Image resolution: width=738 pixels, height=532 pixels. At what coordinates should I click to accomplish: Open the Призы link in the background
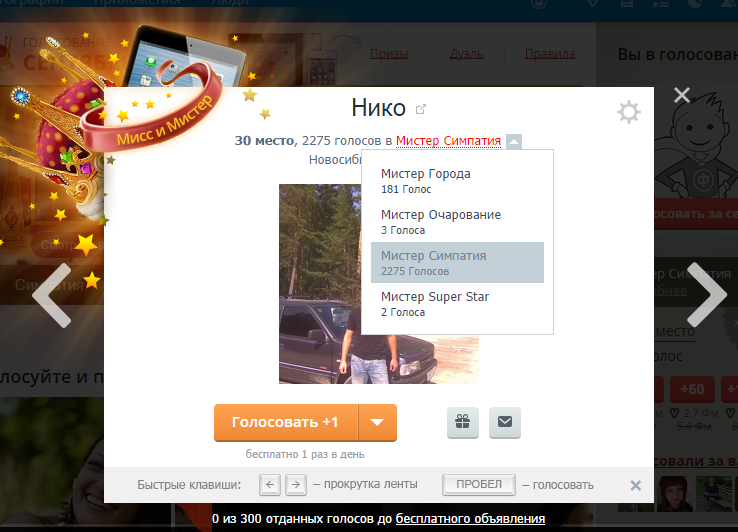(x=389, y=54)
